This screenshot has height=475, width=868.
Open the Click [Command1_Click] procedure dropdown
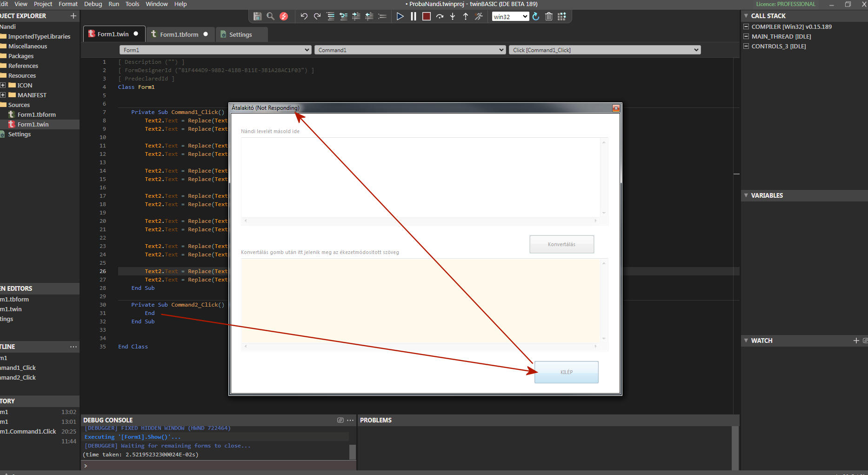tap(605, 50)
